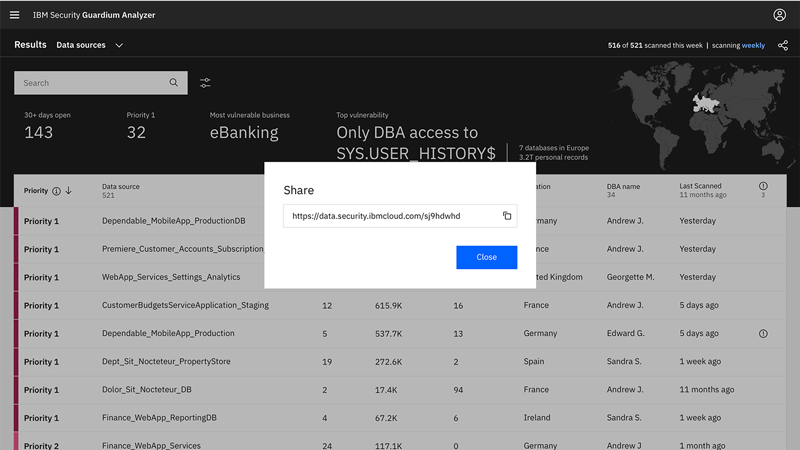Click the weekly scanning link
Viewport: 800px width, 450px height.
[x=753, y=45]
